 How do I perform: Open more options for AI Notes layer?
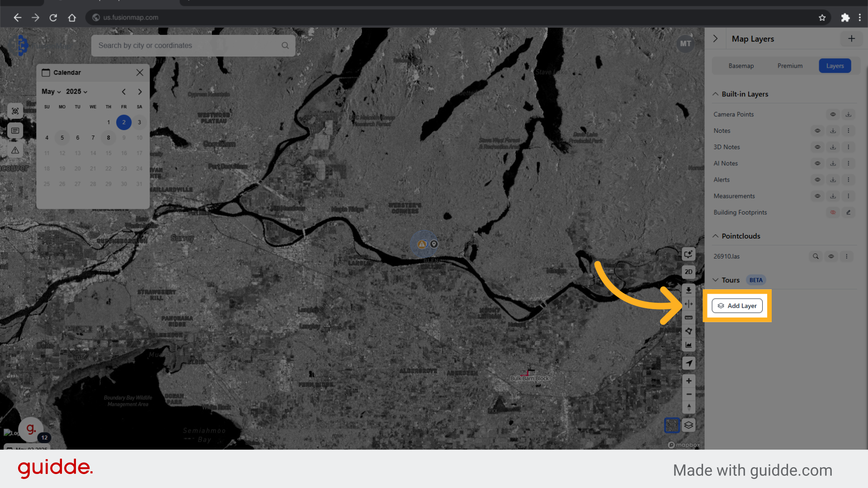point(848,163)
